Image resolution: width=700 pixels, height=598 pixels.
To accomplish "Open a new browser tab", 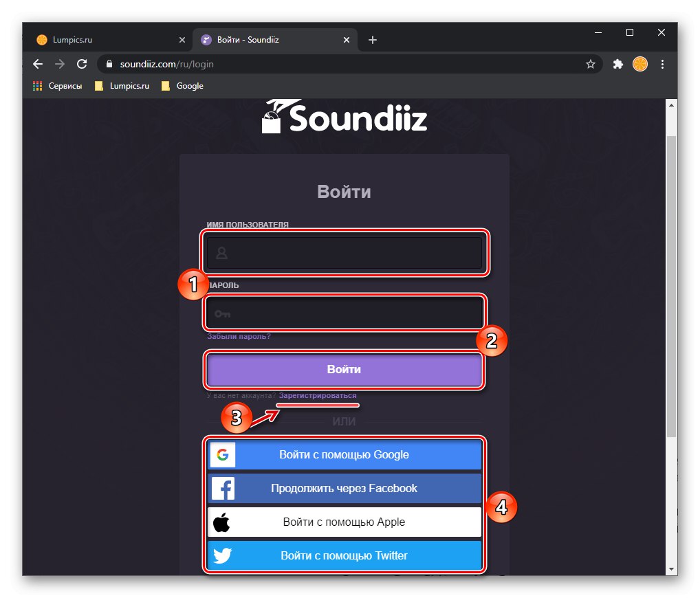I will 372,40.
